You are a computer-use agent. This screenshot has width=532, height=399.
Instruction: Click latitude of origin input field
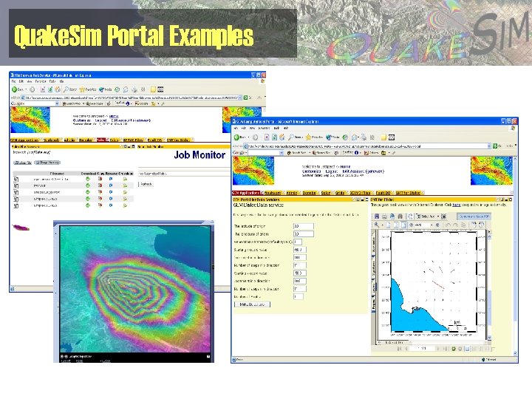[x=304, y=226]
